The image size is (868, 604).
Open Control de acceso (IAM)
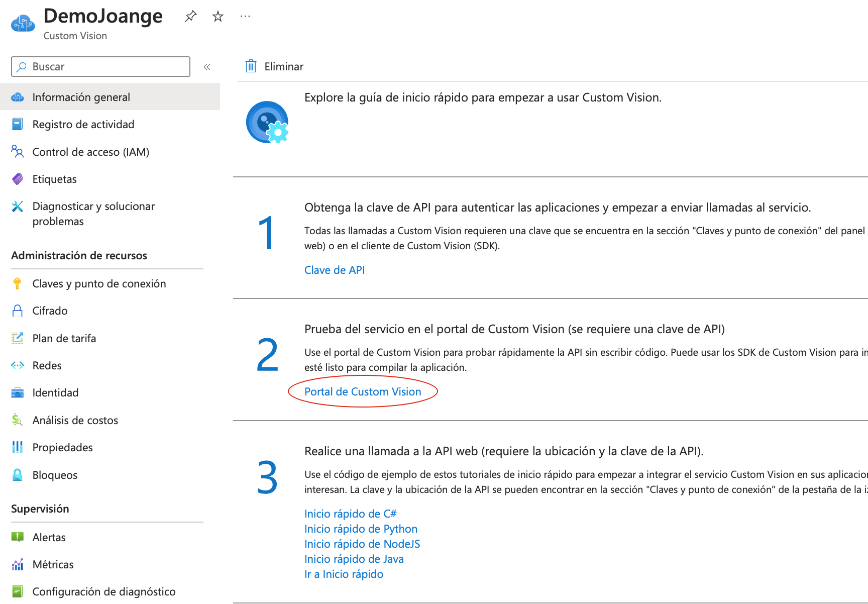[x=90, y=152]
